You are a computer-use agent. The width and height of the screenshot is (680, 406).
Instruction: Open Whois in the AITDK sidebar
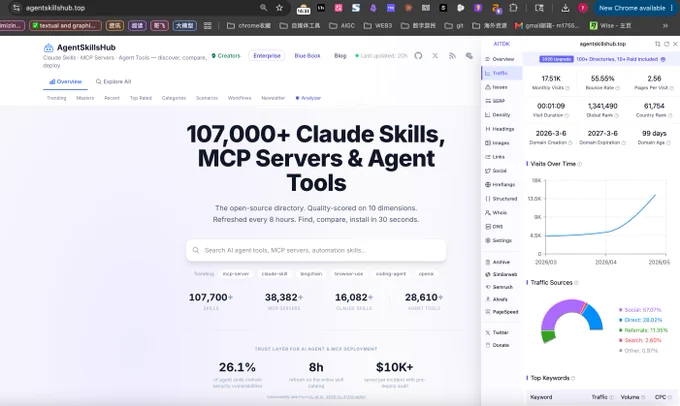pos(496,213)
